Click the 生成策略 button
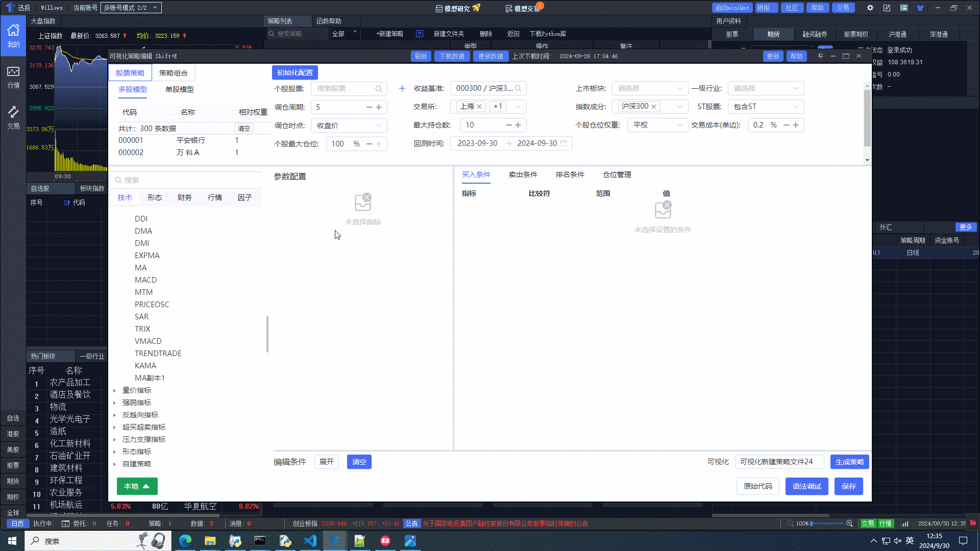980x551 pixels. point(849,462)
